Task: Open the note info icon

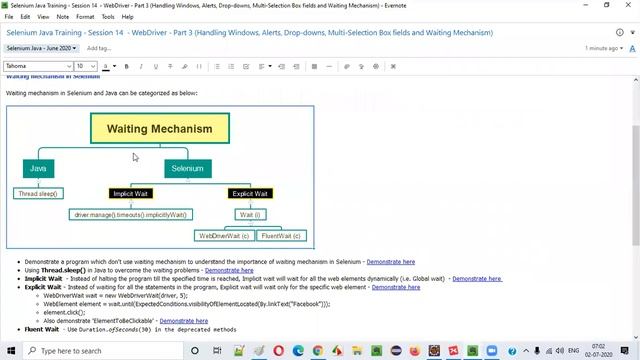Action: (620, 32)
